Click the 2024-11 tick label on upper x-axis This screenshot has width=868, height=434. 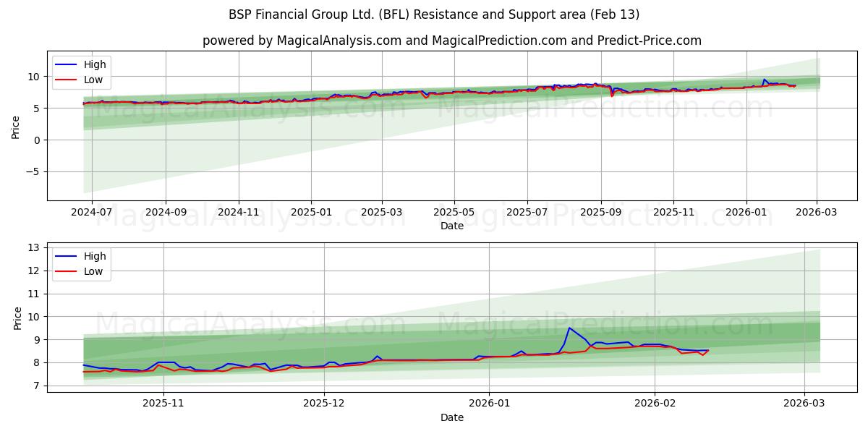click(239, 213)
